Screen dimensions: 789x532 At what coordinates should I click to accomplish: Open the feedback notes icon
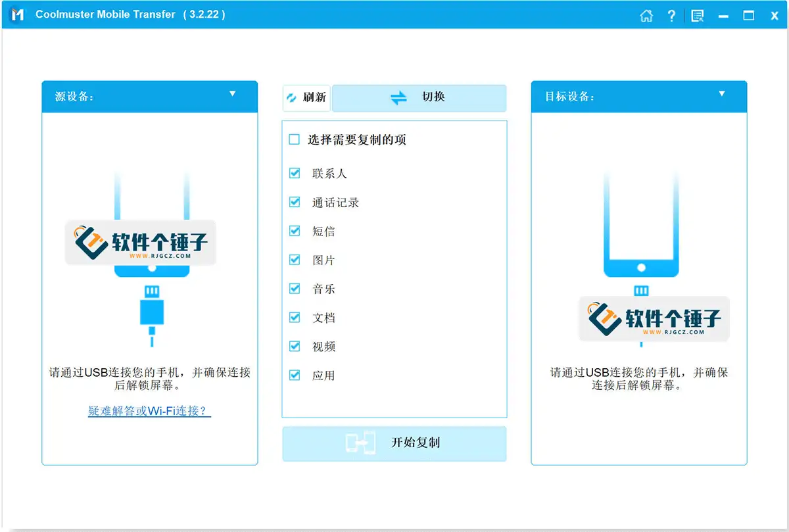[x=698, y=15]
